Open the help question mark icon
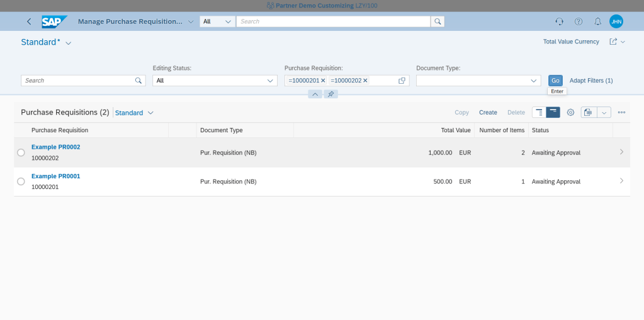Image resolution: width=644 pixels, height=320 pixels. point(579,21)
